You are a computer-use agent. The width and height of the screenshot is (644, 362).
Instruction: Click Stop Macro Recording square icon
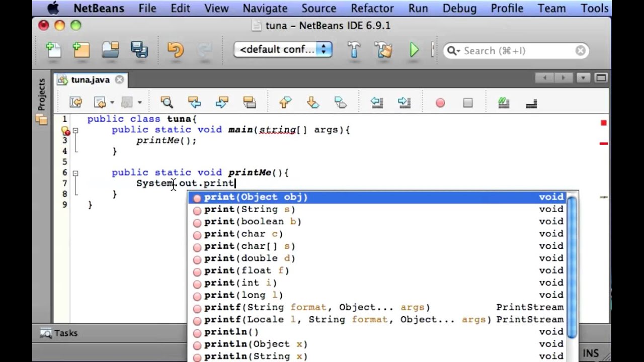click(468, 103)
